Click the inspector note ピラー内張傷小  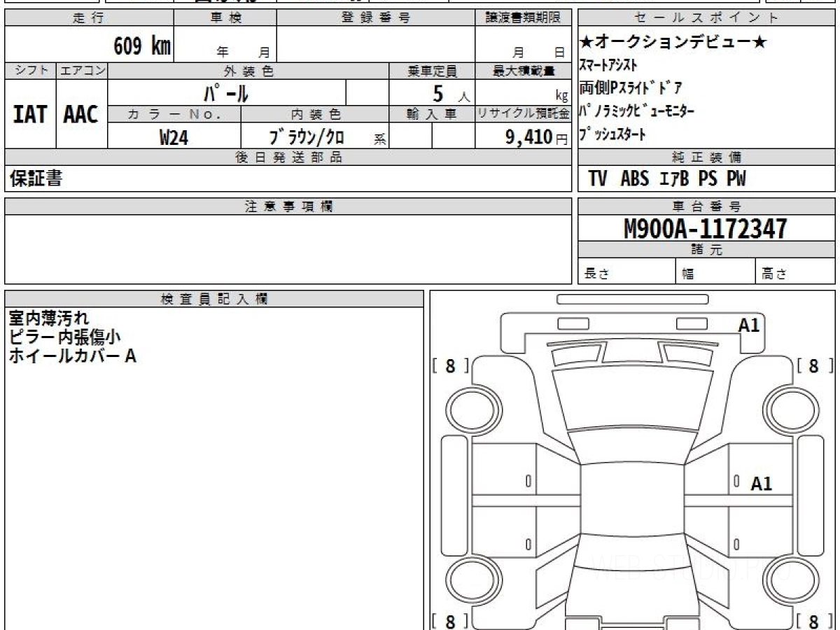tap(64, 337)
